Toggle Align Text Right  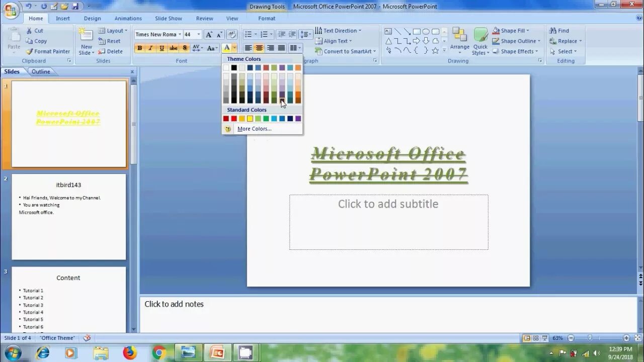tap(270, 48)
